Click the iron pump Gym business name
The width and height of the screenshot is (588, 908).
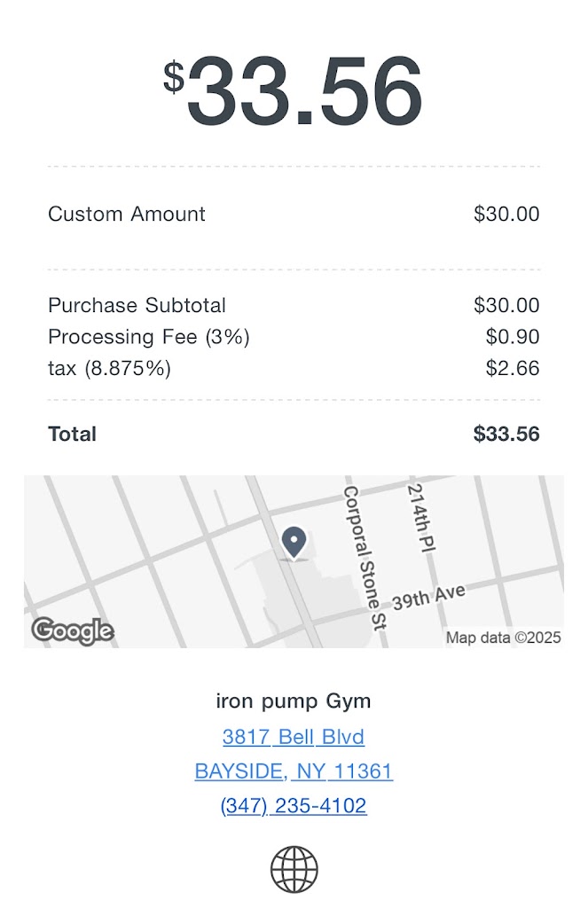click(294, 701)
